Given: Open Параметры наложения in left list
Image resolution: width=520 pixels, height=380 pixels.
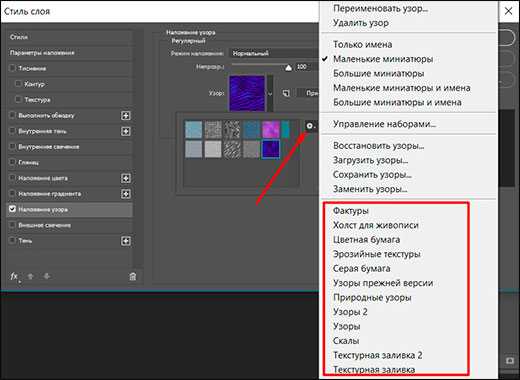Looking at the screenshot, I should click(x=70, y=53).
